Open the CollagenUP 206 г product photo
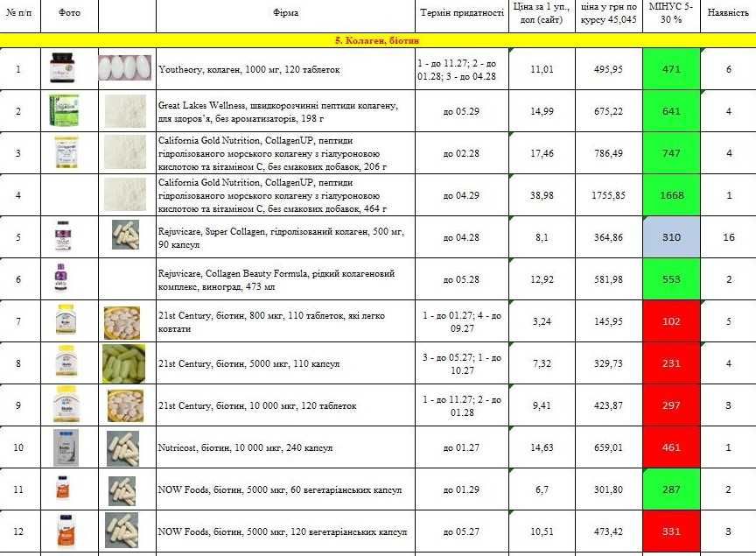 (x=66, y=152)
